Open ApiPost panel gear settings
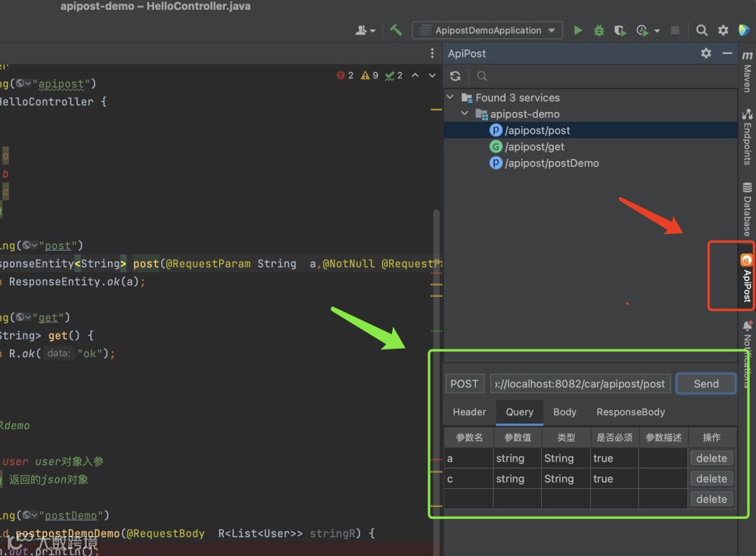Viewport: 756px width, 556px height. 706,53
